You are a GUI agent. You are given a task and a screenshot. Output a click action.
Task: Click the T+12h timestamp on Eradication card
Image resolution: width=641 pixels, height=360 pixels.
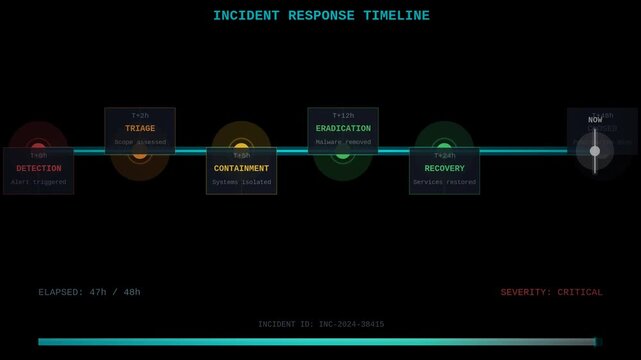pyautogui.click(x=343, y=116)
